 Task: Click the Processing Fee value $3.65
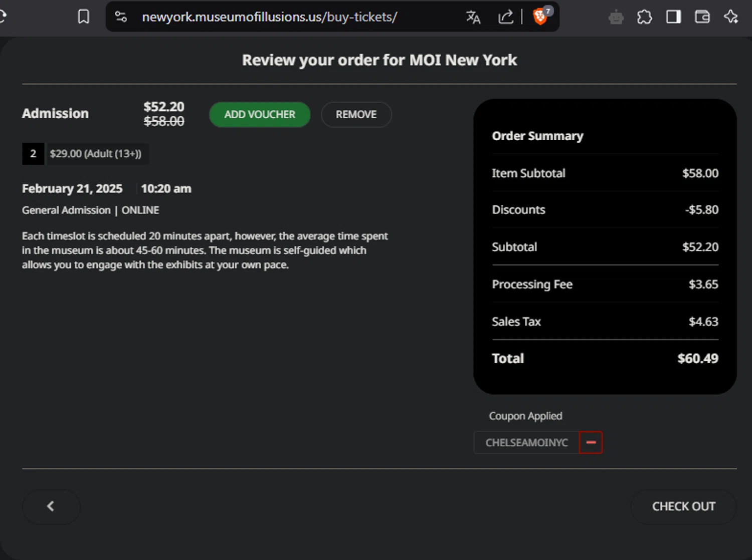[703, 284]
